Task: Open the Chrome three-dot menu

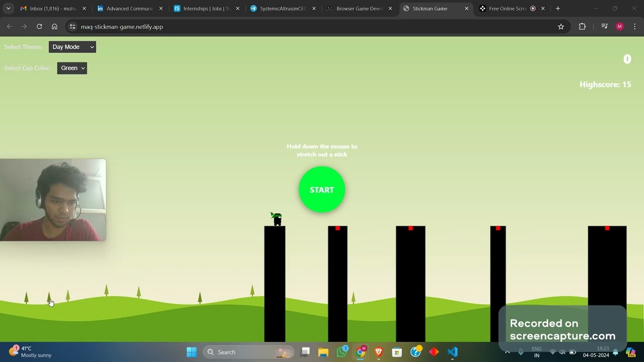Action: point(635,27)
